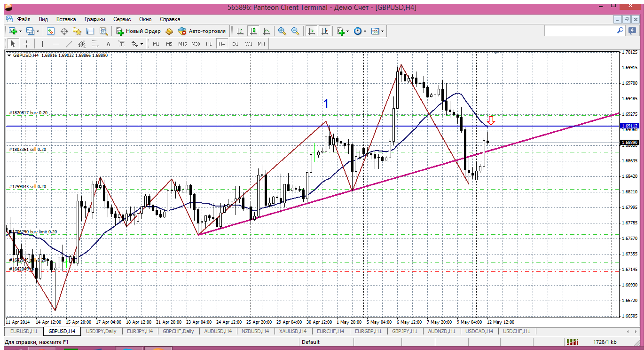
Task: Select the Crosshair cursor tool
Action: coord(27,44)
